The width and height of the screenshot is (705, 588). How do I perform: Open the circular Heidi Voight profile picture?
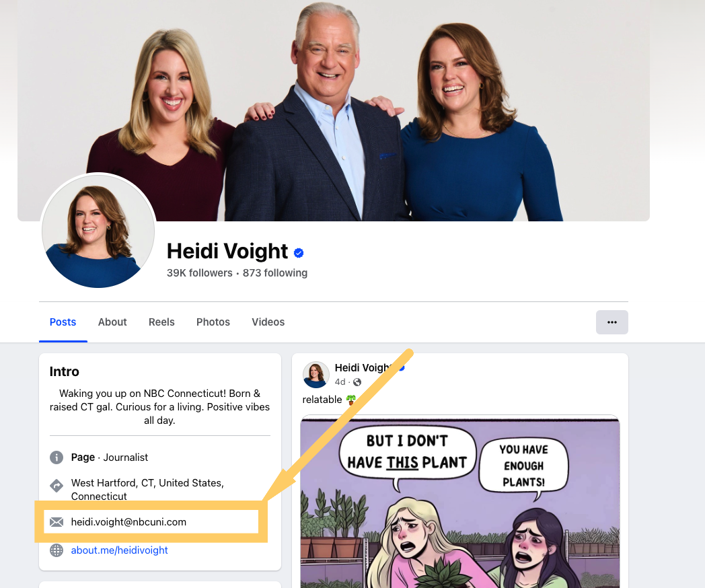tap(98, 231)
